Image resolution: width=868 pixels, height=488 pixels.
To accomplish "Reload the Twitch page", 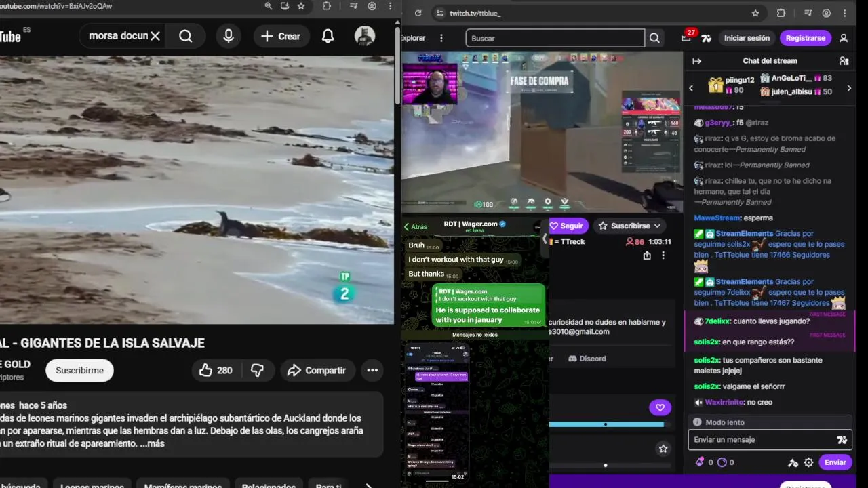I will [418, 13].
